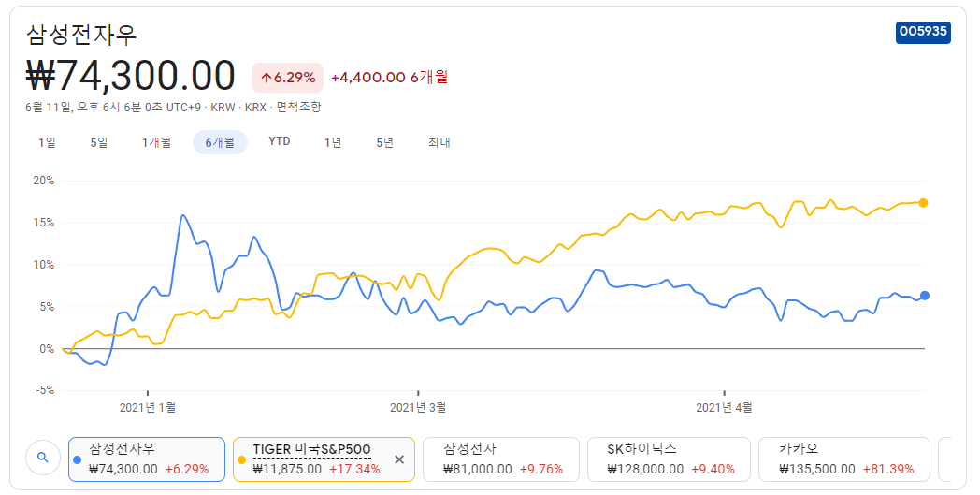Click the 6월 11일 timestamp line

(x=173, y=107)
